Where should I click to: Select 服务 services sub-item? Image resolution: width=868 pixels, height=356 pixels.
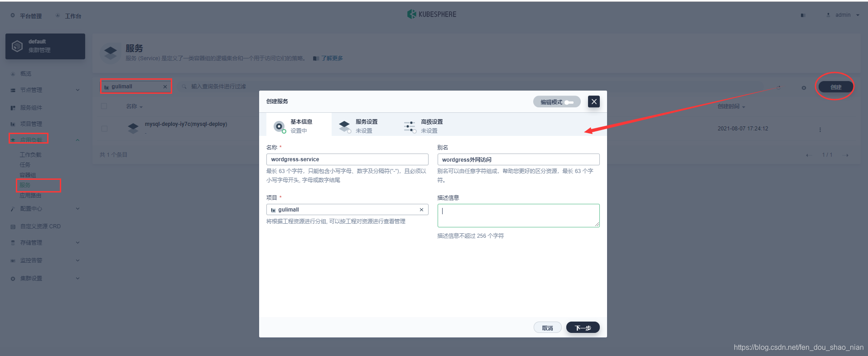(x=25, y=185)
